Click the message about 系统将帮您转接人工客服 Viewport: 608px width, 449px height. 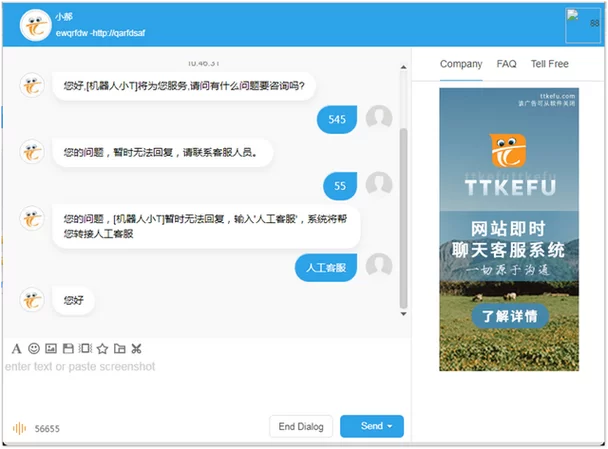coord(206,226)
